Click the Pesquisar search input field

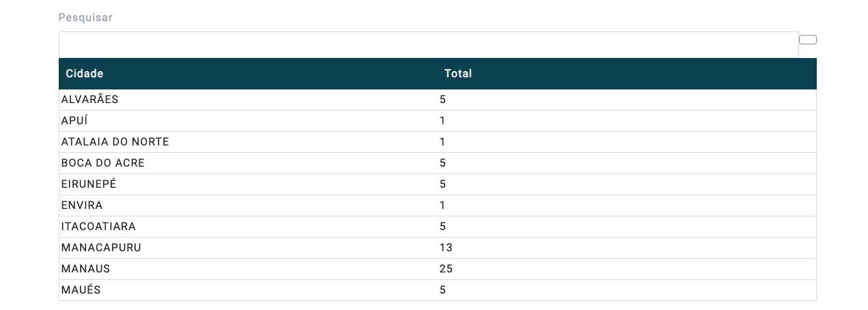(x=428, y=44)
